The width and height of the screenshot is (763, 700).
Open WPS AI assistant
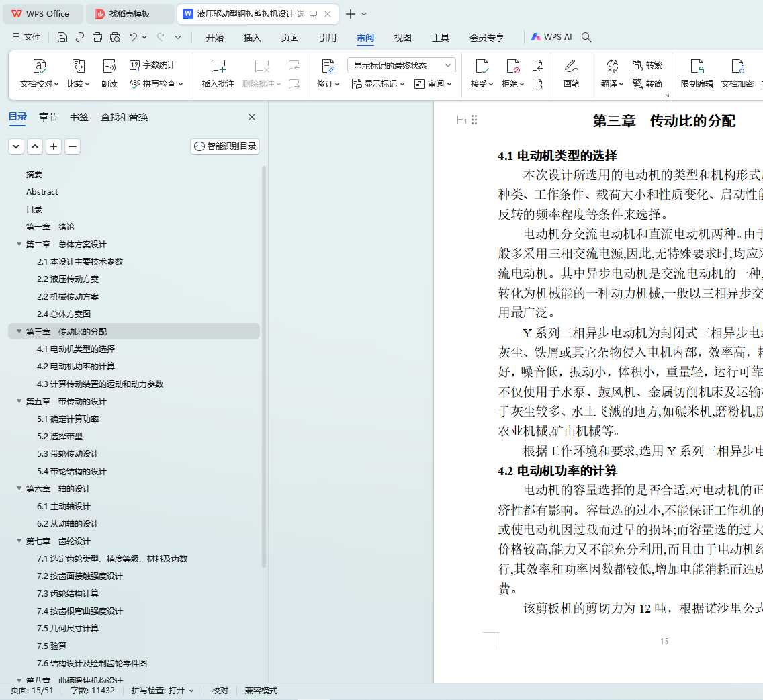click(551, 37)
